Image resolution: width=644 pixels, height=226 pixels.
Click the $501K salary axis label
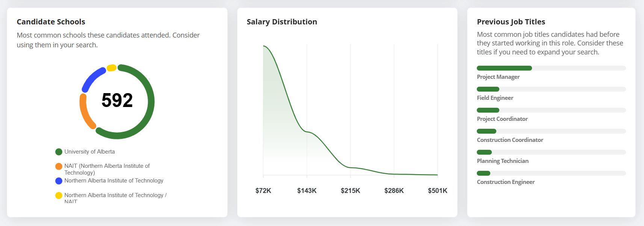[437, 191]
